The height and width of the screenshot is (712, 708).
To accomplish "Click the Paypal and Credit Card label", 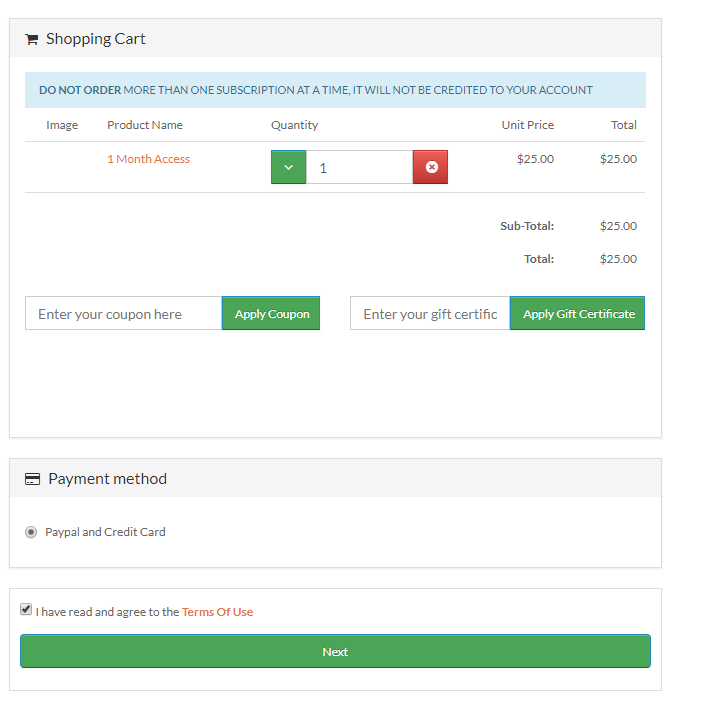I will click(x=105, y=532).
